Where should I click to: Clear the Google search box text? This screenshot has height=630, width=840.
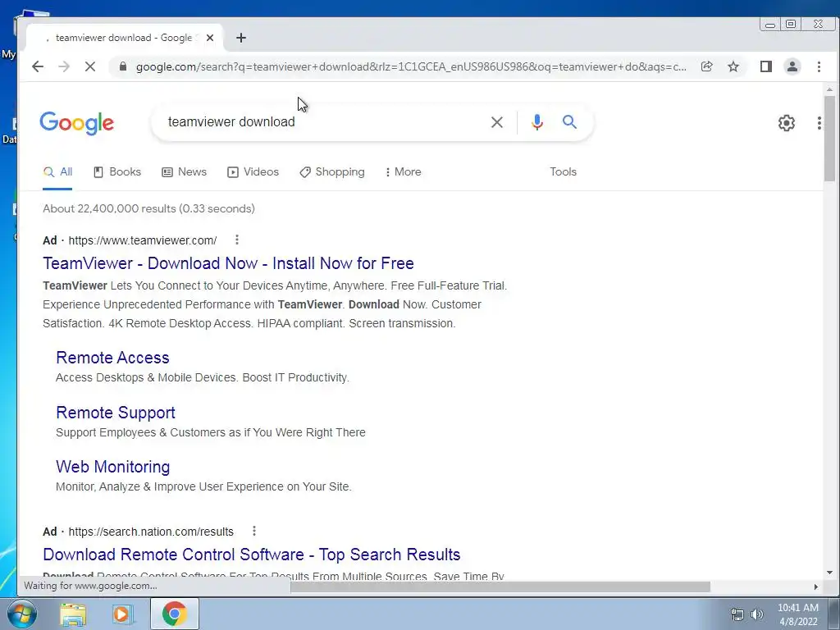tap(497, 122)
